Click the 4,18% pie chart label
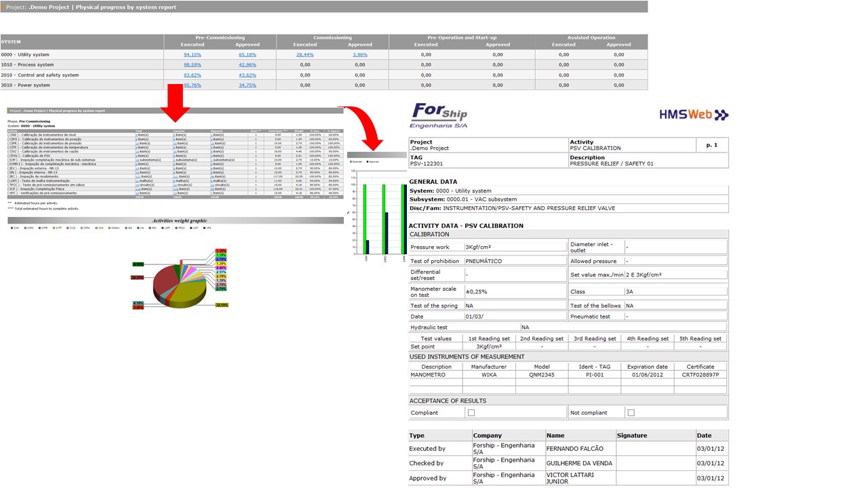Viewport: 868px width, 488px height. coord(138,303)
